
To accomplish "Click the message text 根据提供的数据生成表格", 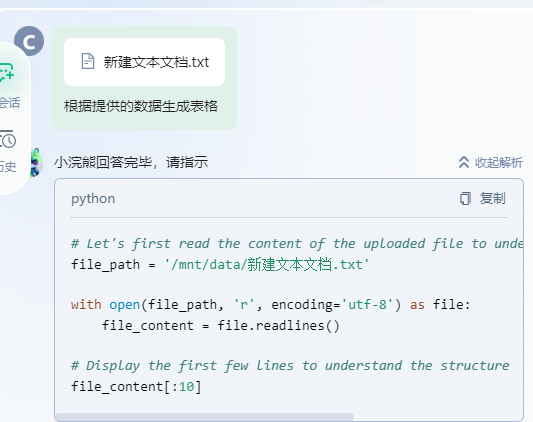I will (x=141, y=106).
